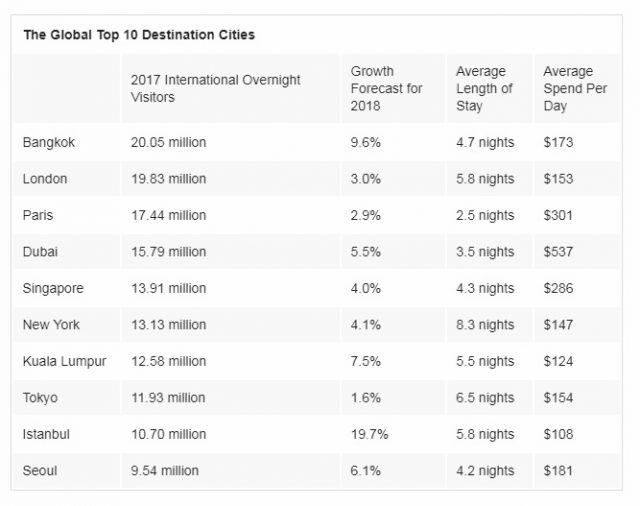The height and width of the screenshot is (506, 640).
Task: Click Paris's $301 spend per day
Action: point(559,215)
